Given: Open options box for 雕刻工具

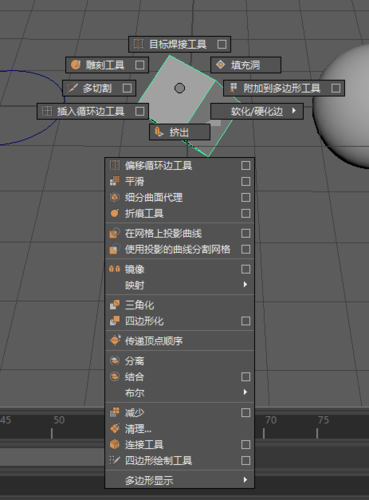Looking at the screenshot, I should click(139, 65).
